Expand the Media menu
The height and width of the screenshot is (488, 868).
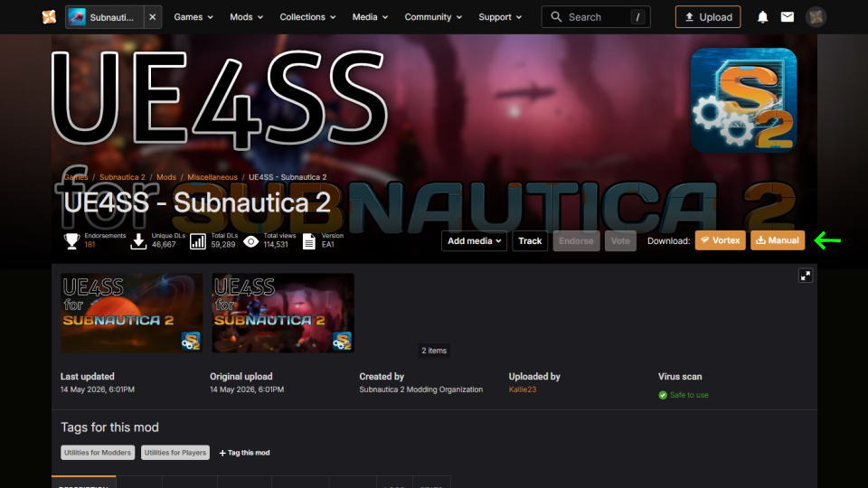370,17
